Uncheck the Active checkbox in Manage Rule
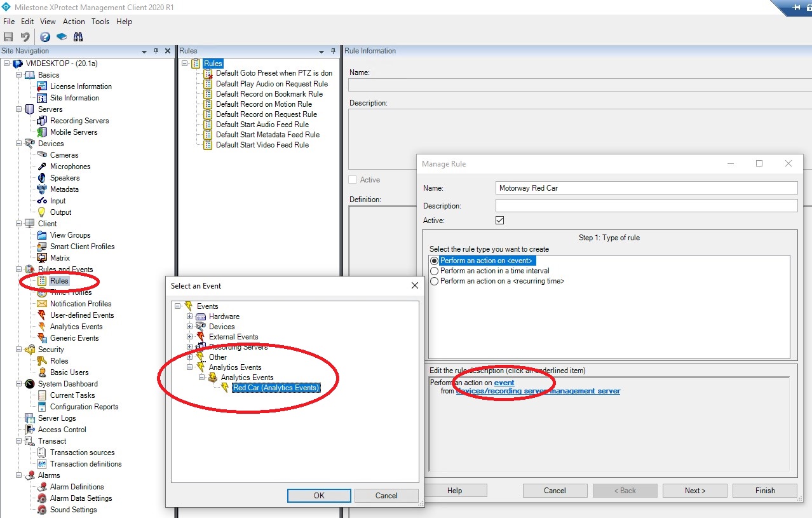812x518 pixels. pyautogui.click(x=499, y=221)
